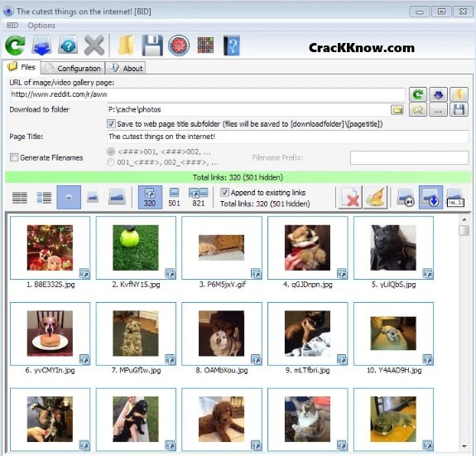Enable the Generate Filenames checkbox
The width and height of the screenshot is (476, 456).
(14, 157)
